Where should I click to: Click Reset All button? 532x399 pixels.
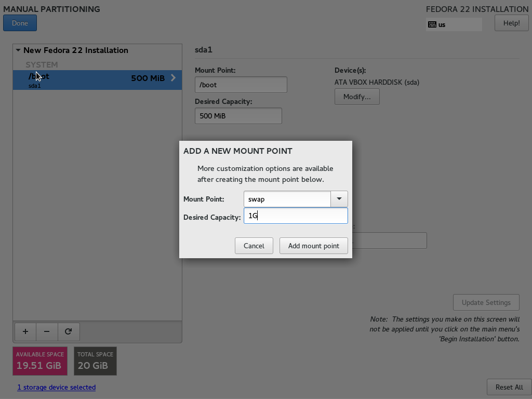point(509,387)
